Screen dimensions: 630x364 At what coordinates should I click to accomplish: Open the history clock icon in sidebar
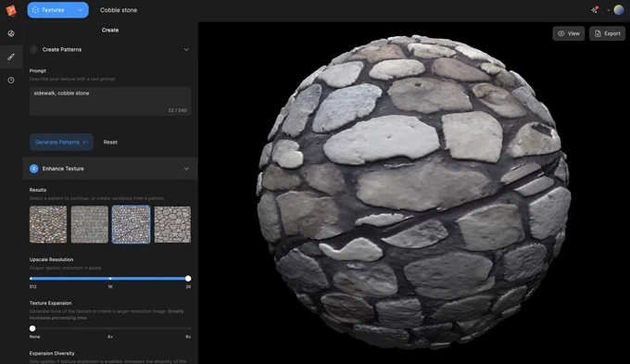pos(11,80)
